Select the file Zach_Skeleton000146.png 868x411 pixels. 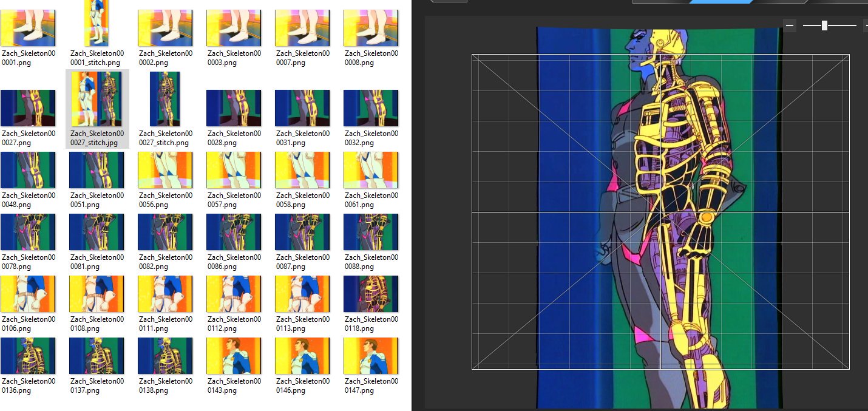click(x=303, y=366)
